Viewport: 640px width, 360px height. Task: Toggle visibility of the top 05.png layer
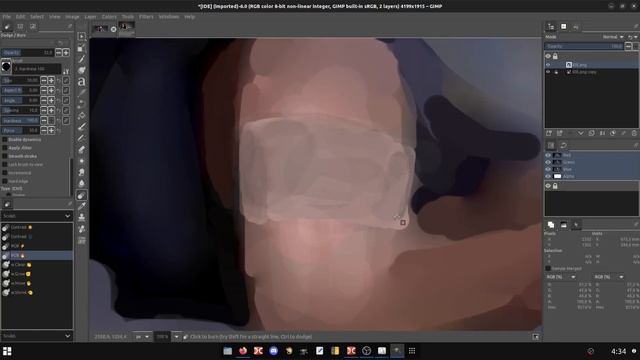(x=548, y=65)
